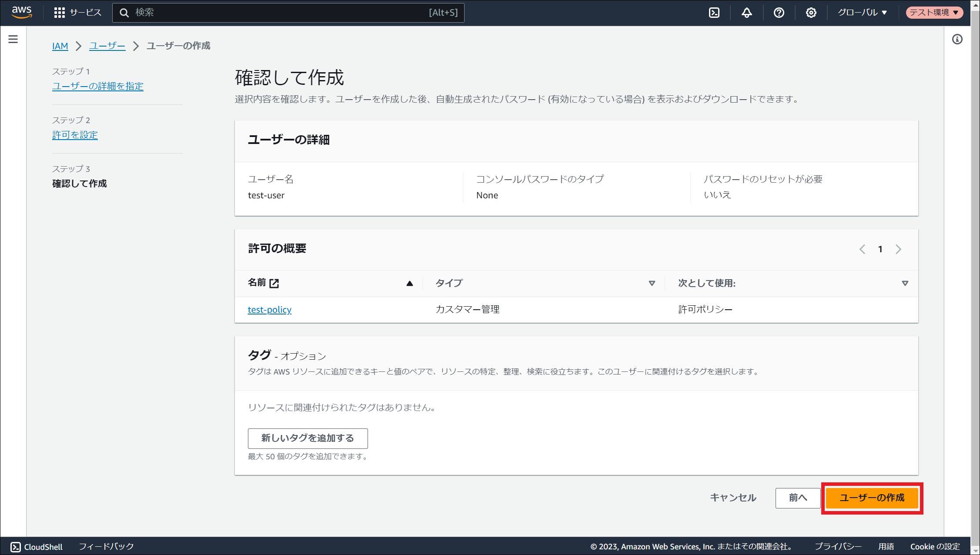This screenshot has width=980, height=555.
Task: Click in the 検索 search field
Action: (278, 13)
